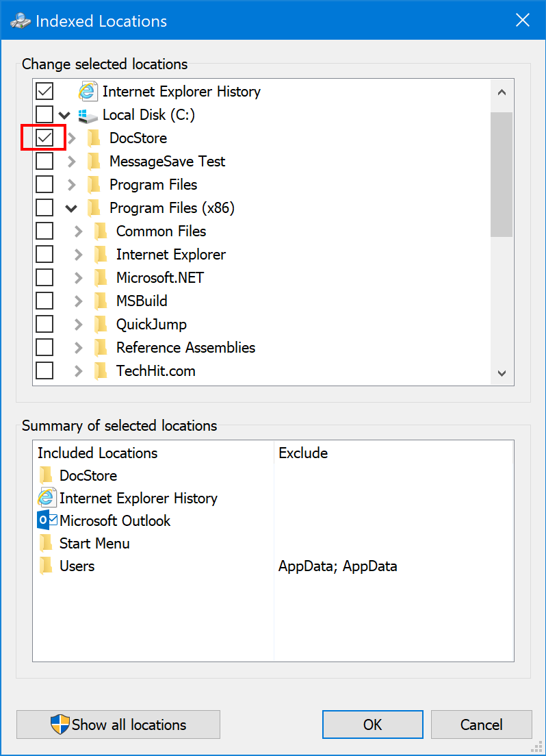Click the Indexed Locations title bar icon
The image size is (546, 756).
[21, 21]
